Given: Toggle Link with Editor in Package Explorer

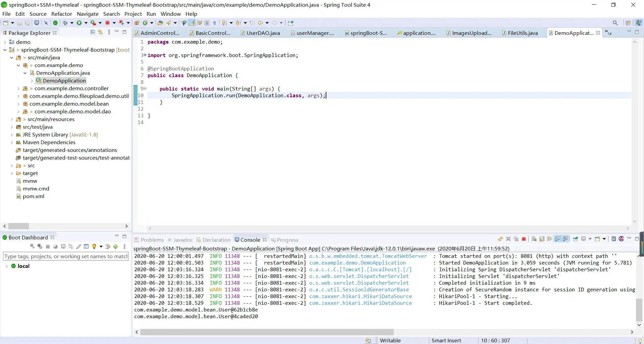Looking at the screenshot, I should click(x=100, y=32).
